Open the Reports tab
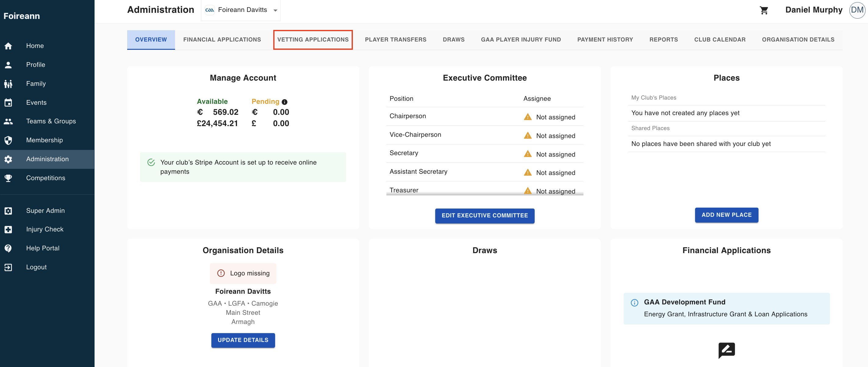Viewport: 868px width, 367px height. point(663,40)
